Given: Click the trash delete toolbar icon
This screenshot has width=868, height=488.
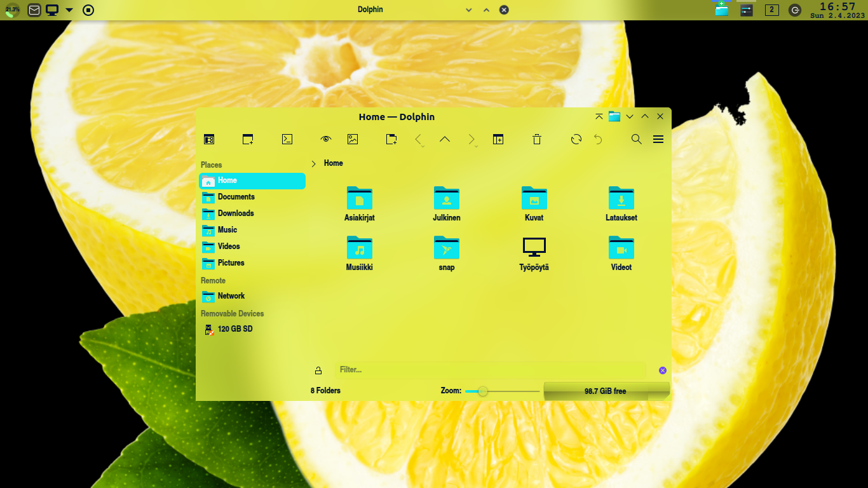Looking at the screenshot, I should [537, 139].
